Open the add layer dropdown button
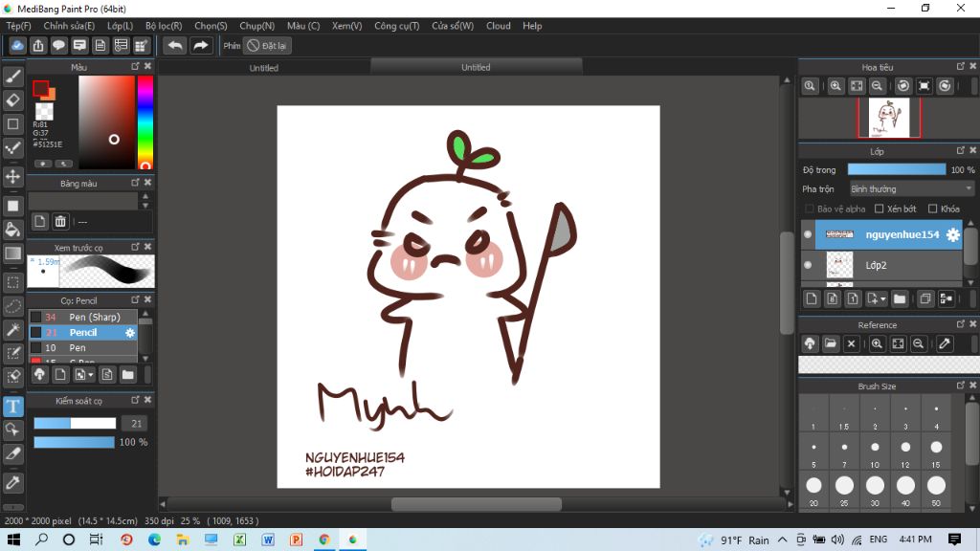 tap(877, 298)
